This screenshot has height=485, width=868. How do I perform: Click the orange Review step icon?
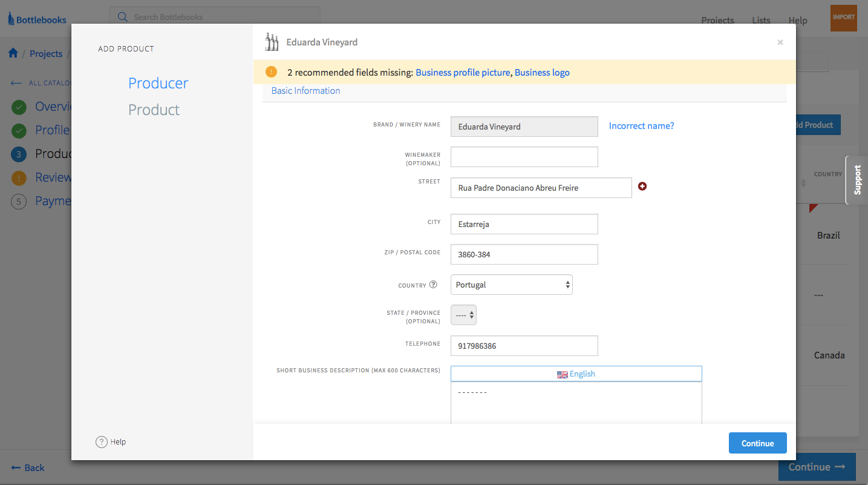[19, 178]
